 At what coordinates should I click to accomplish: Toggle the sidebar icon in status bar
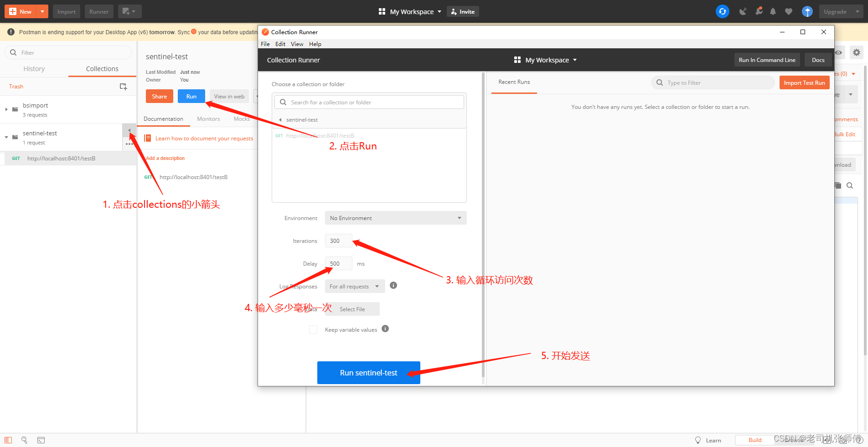(x=8, y=440)
